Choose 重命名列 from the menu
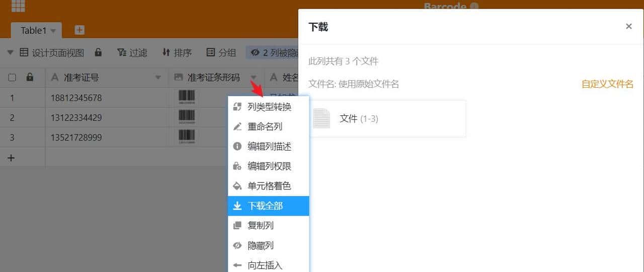The image size is (644, 272). pos(269,126)
